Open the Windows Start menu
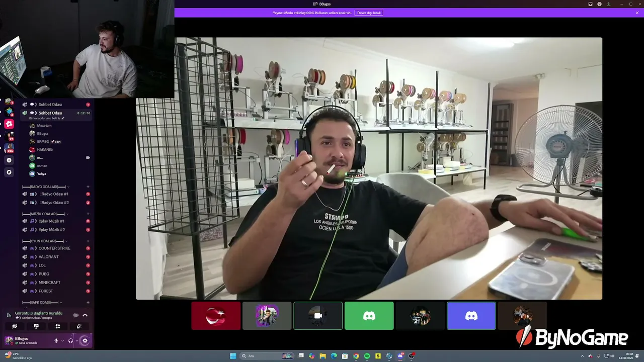644x362 pixels. click(233, 356)
